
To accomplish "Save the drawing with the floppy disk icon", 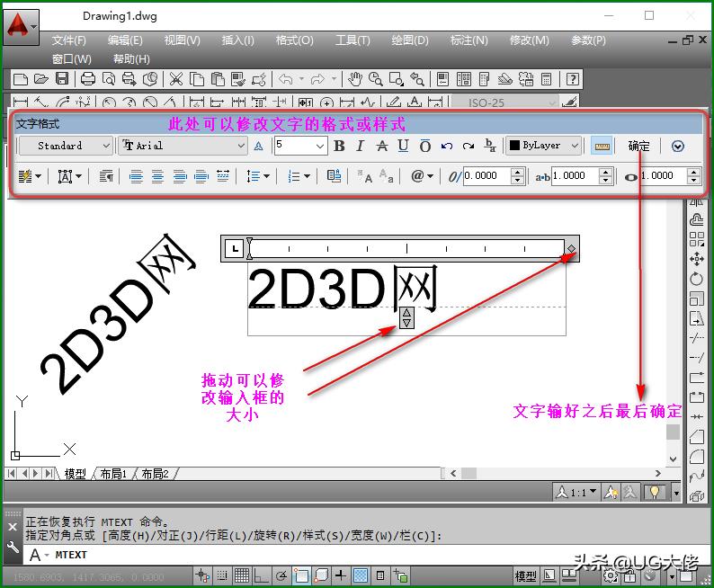I will point(62,79).
